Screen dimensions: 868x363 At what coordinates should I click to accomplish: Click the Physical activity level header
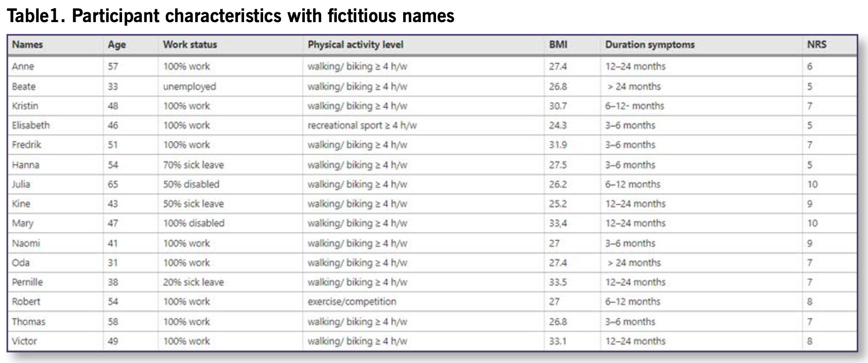pyautogui.click(x=355, y=45)
